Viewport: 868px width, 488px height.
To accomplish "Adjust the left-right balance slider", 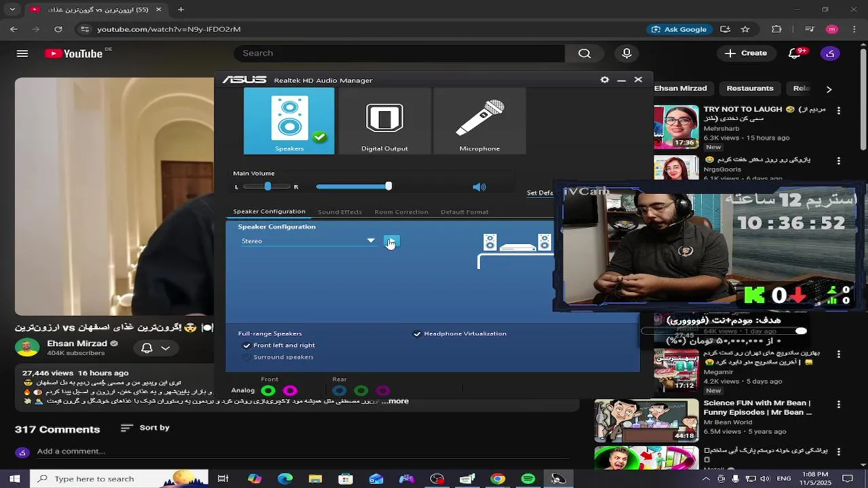I will pyautogui.click(x=268, y=186).
